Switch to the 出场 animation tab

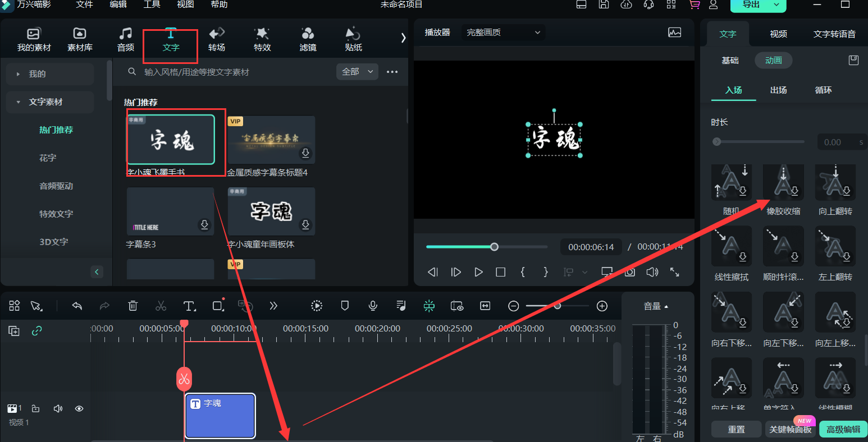point(778,90)
